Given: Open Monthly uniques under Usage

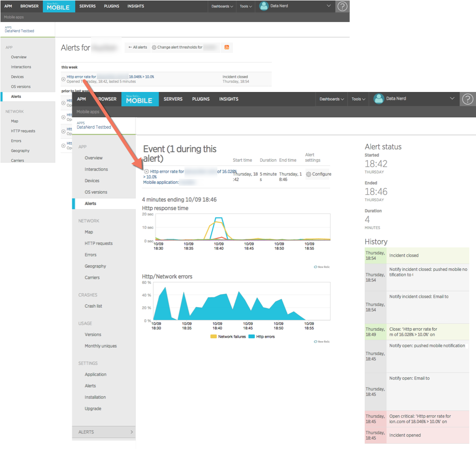Looking at the screenshot, I should tap(100, 346).
